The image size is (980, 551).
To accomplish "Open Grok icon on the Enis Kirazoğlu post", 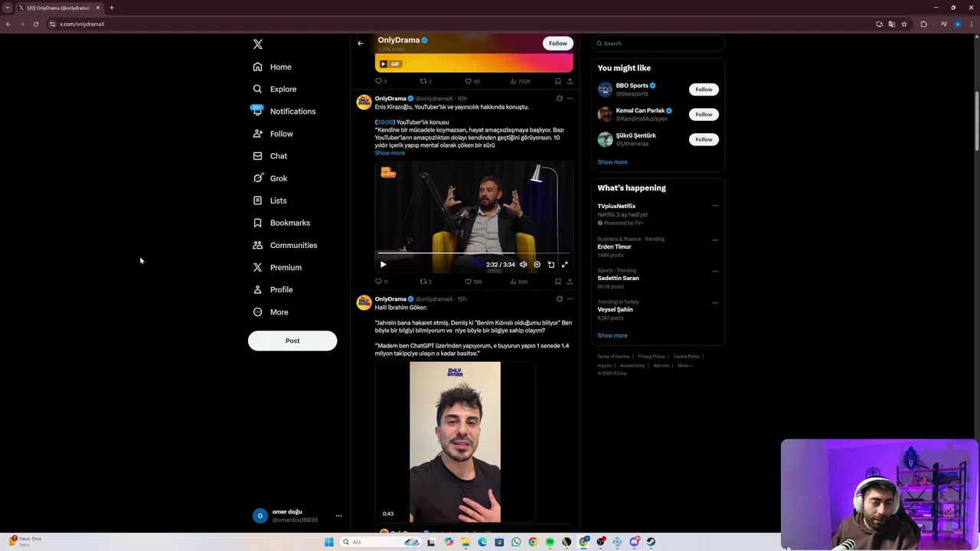I will pos(559,99).
